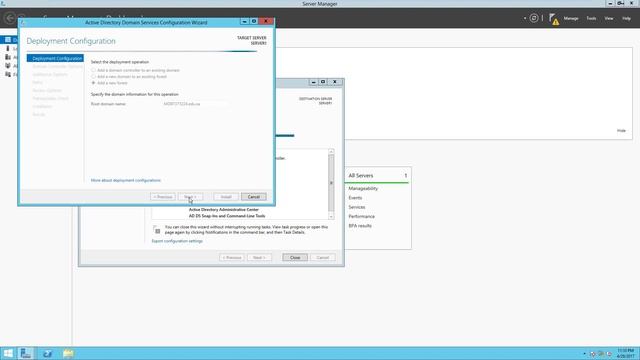Click the results list scrollbar up arrow
The width and height of the screenshot is (640, 360).
coord(331,151)
